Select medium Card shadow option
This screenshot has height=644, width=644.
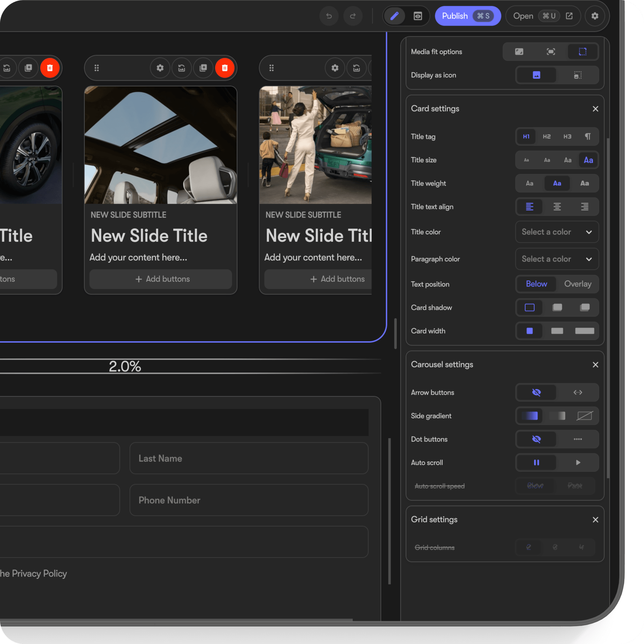(557, 307)
